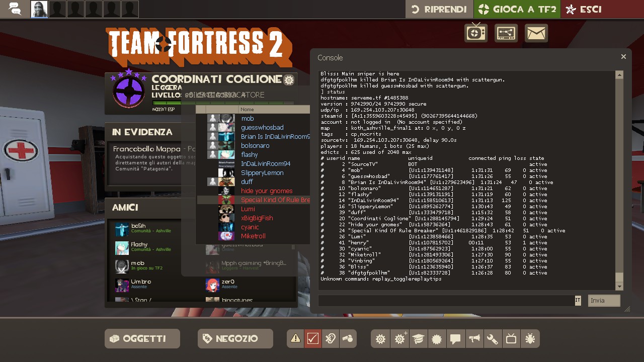Viewport: 644px width, 362px height.
Task: Open the gear beside Coordinati Coglione name
Action: (289, 80)
